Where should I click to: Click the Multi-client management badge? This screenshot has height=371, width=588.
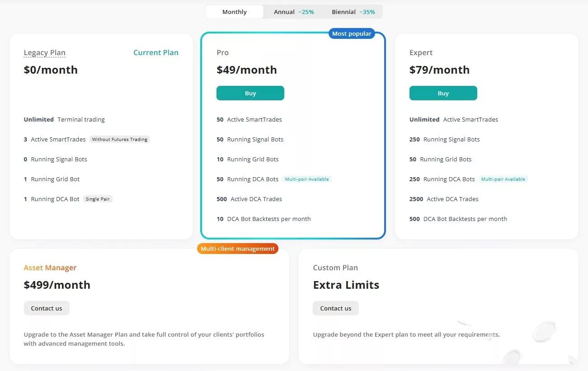pyautogui.click(x=237, y=249)
